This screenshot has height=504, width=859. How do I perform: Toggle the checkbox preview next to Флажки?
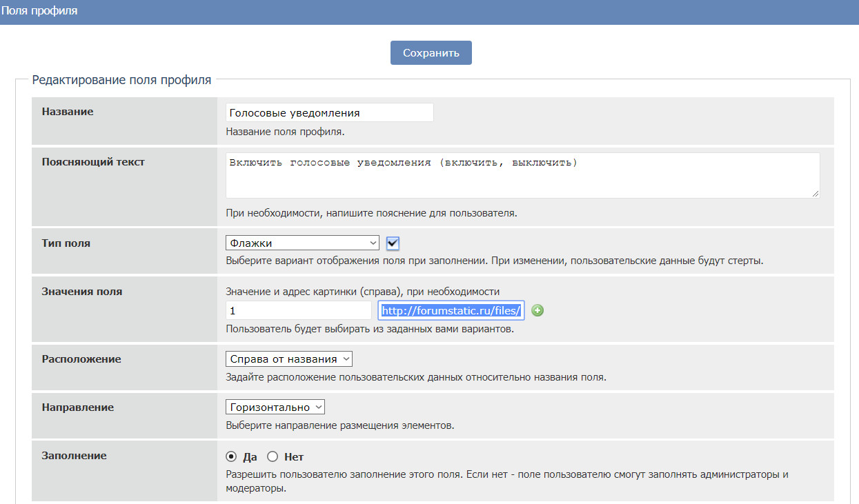(x=393, y=243)
